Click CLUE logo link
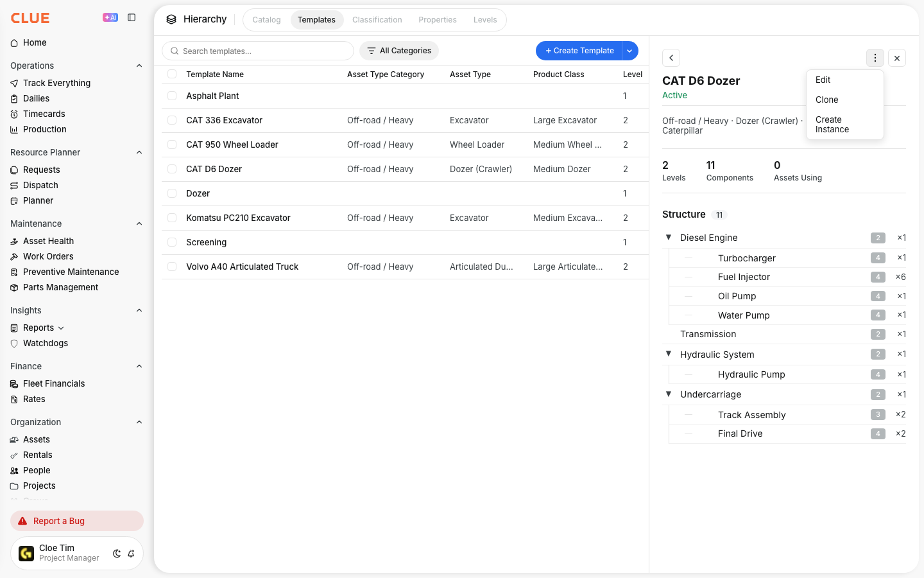Viewport: 924px width, 578px height. point(30,18)
